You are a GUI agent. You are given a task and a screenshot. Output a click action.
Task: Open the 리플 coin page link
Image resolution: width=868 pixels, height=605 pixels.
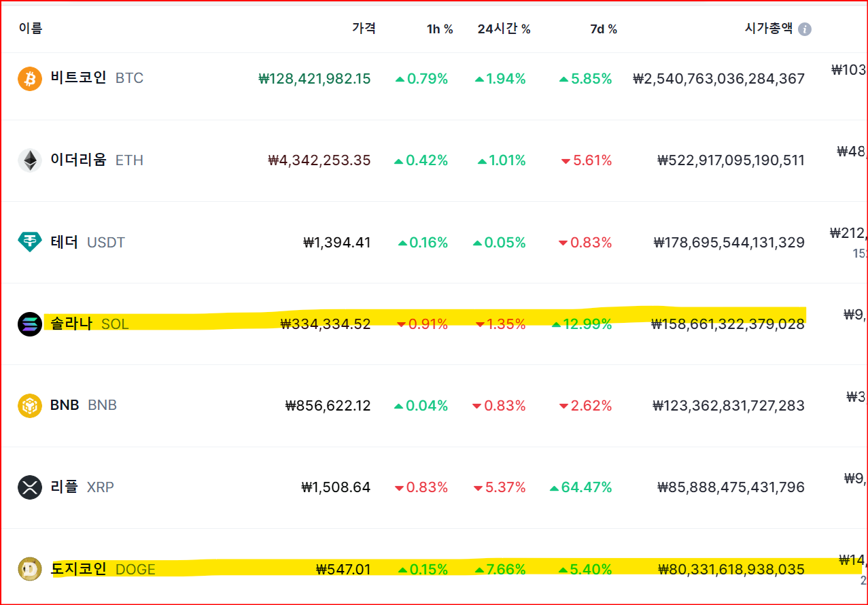click(x=65, y=487)
